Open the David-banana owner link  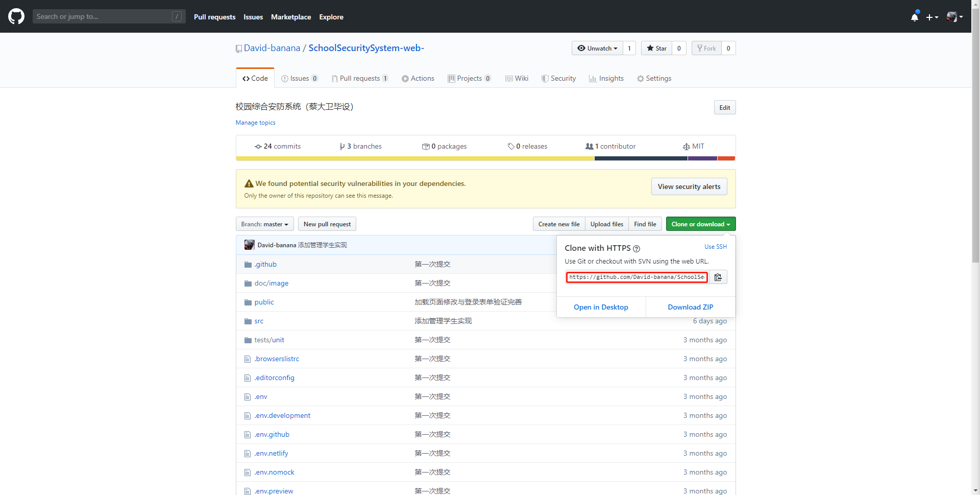coord(272,48)
